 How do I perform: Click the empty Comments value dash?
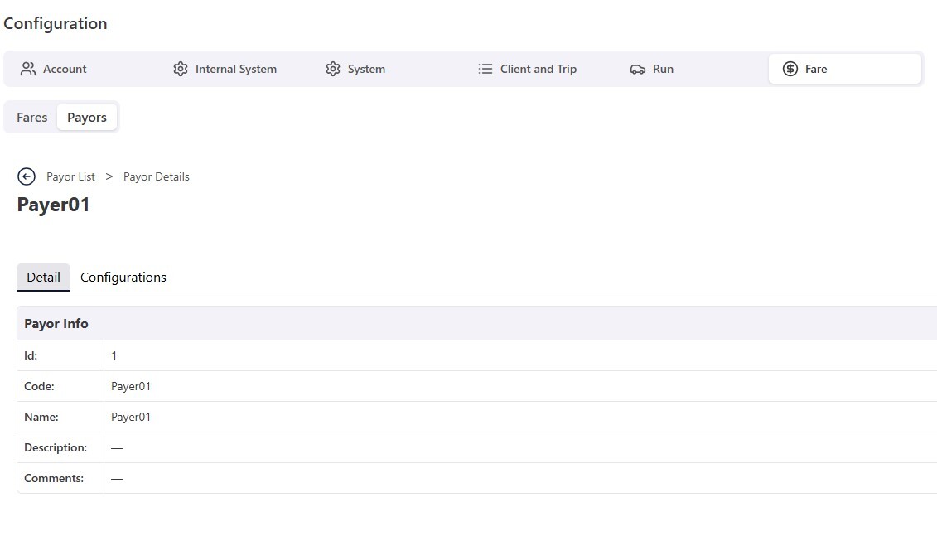(117, 478)
